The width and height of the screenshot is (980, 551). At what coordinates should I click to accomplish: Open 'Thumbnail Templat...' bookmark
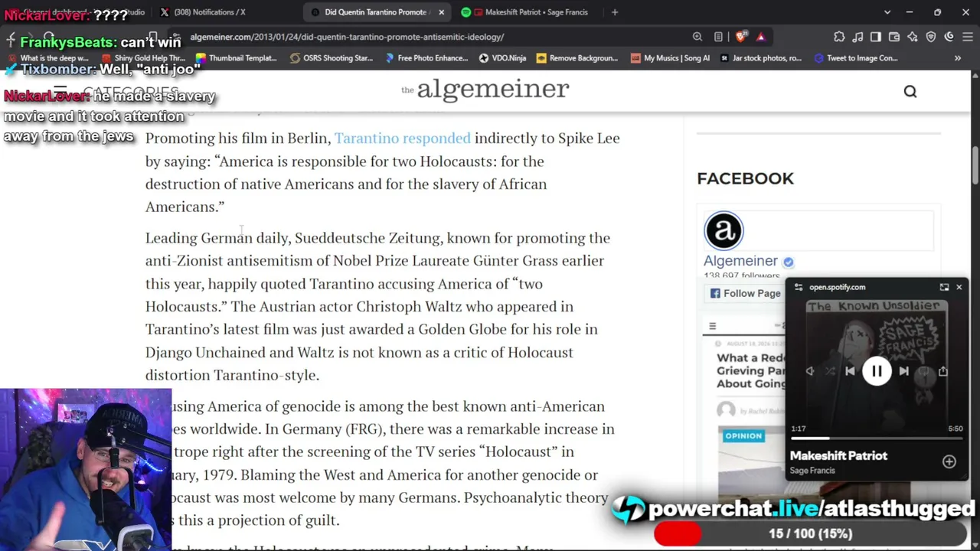(x=235, y=58)
